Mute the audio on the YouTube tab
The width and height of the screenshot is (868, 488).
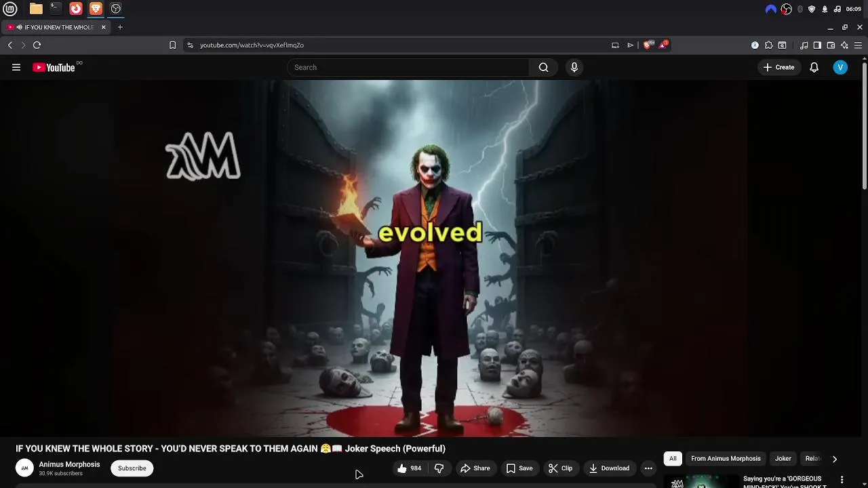pos(20,27)
